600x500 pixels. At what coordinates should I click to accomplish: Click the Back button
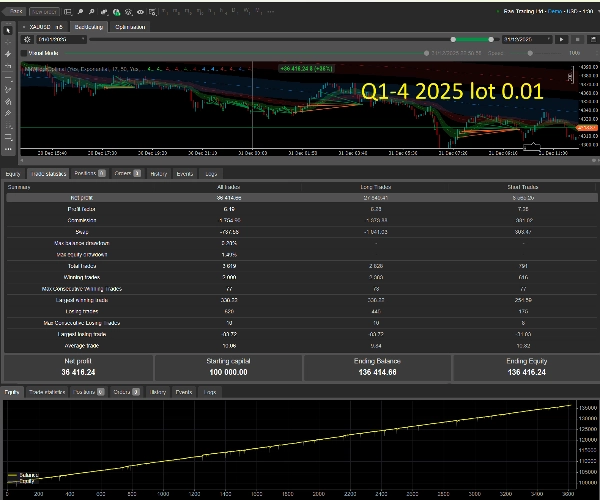(15, 11)
